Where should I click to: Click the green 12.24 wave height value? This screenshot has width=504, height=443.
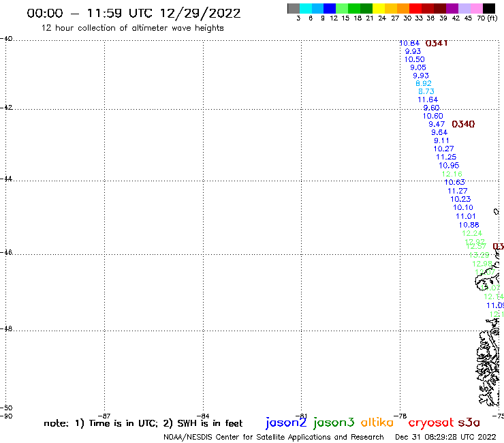472,233
